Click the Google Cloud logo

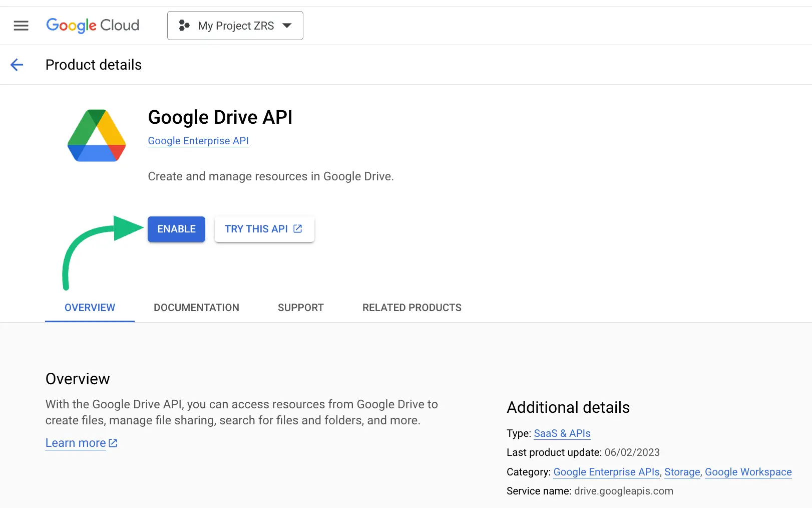[93, 26]
